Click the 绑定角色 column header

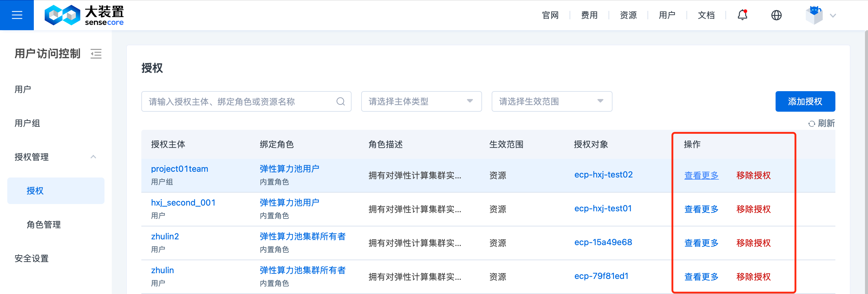point(277,145)
